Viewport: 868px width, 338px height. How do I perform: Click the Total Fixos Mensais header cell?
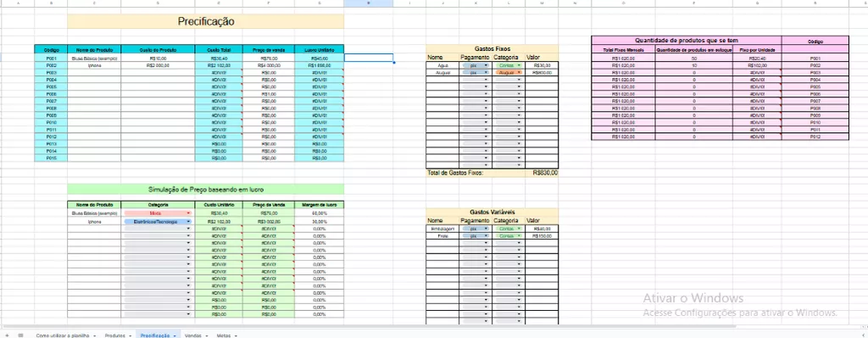[623, 50]
